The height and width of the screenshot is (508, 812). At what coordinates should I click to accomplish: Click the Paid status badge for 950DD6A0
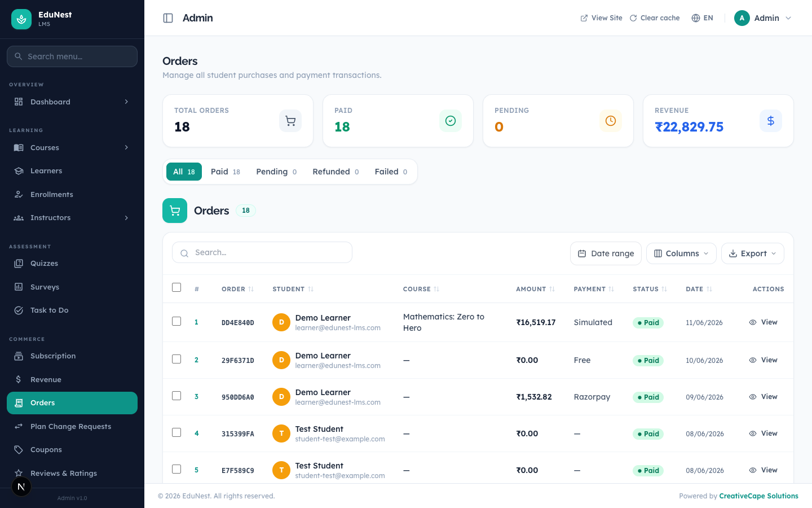pos(648,397)
